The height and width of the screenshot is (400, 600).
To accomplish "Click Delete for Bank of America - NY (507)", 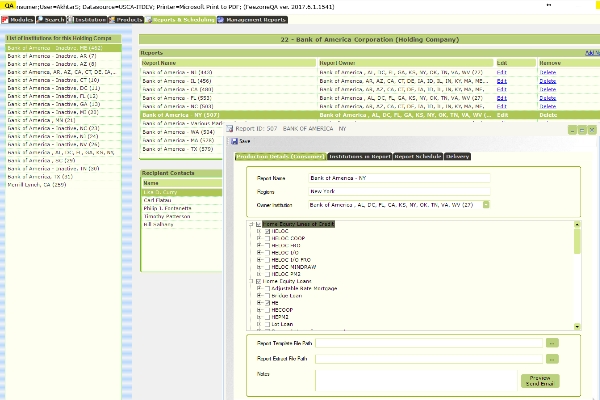I will (x=548, y=115).
